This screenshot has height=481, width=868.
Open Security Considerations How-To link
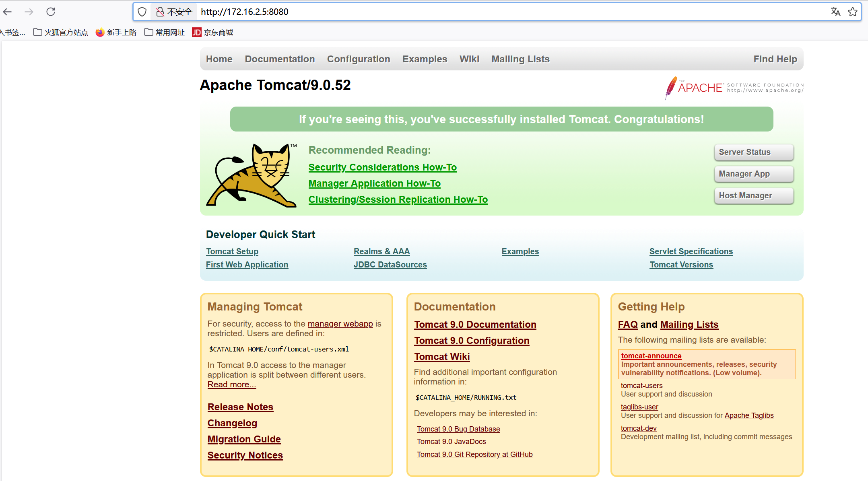coord(382,167)
